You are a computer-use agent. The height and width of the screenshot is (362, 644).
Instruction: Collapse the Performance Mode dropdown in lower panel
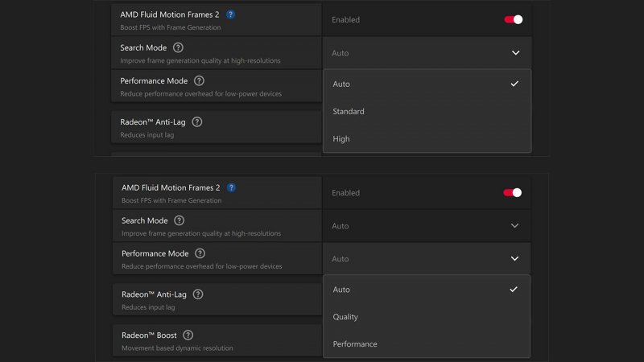[514, 259]
